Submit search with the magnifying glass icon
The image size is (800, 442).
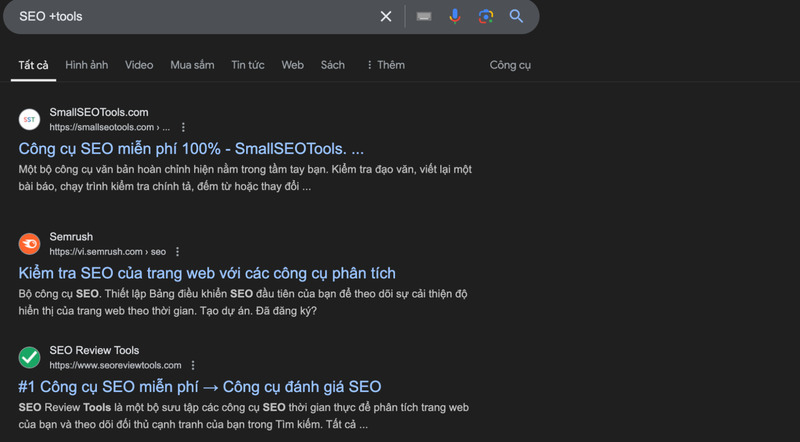coord(516,16)
